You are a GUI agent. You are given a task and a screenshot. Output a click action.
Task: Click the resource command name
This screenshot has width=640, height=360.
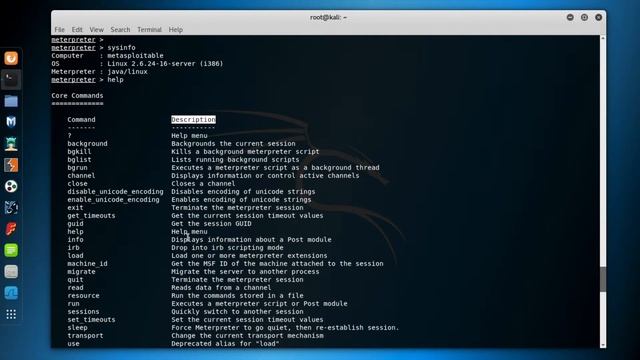(x=83, y=296)
